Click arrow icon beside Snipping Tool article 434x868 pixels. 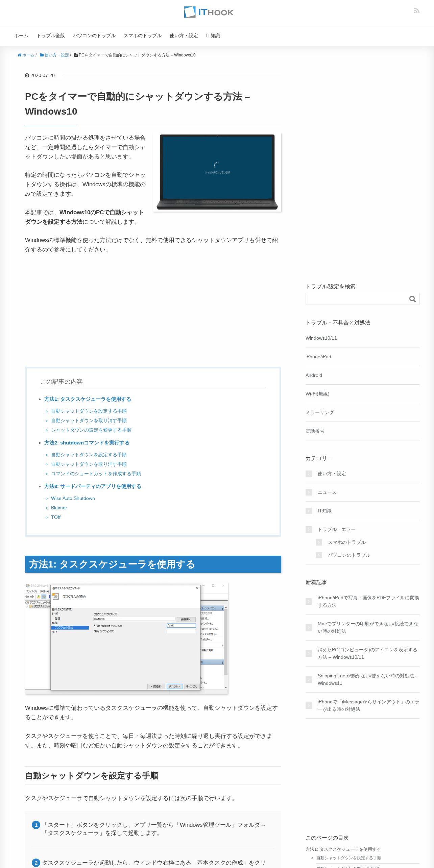(x=309, y=679)
